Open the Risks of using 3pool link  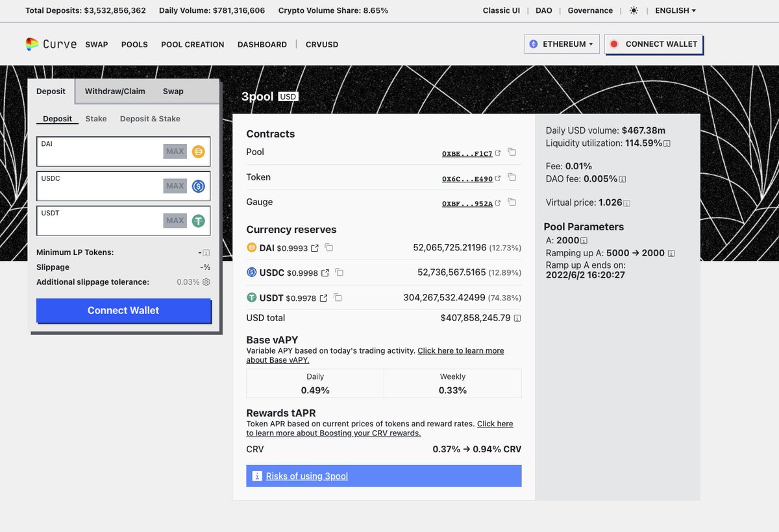pos(307,476)
